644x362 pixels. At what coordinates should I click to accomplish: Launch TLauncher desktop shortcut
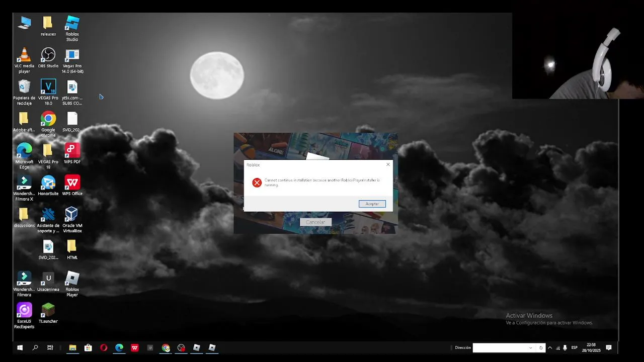(x=48, y=313)
